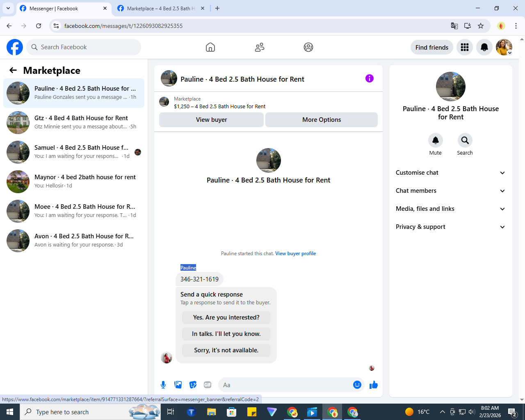Go to Facebook Home icon

[210, 47]
